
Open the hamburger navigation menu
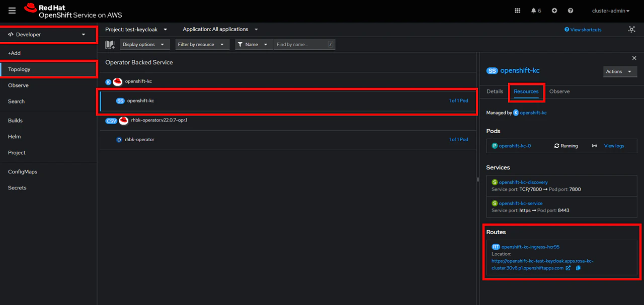(x=12, y=11)
